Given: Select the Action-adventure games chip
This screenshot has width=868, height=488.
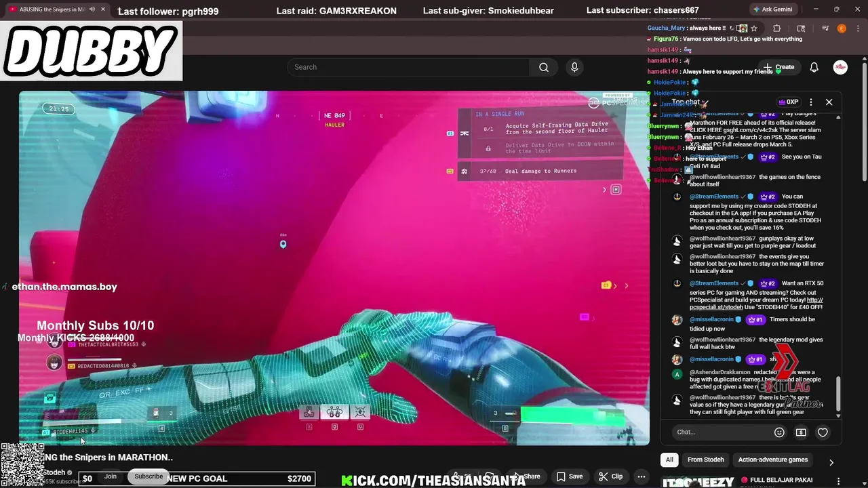Looking at the screenshot, I should pos(772,460).
